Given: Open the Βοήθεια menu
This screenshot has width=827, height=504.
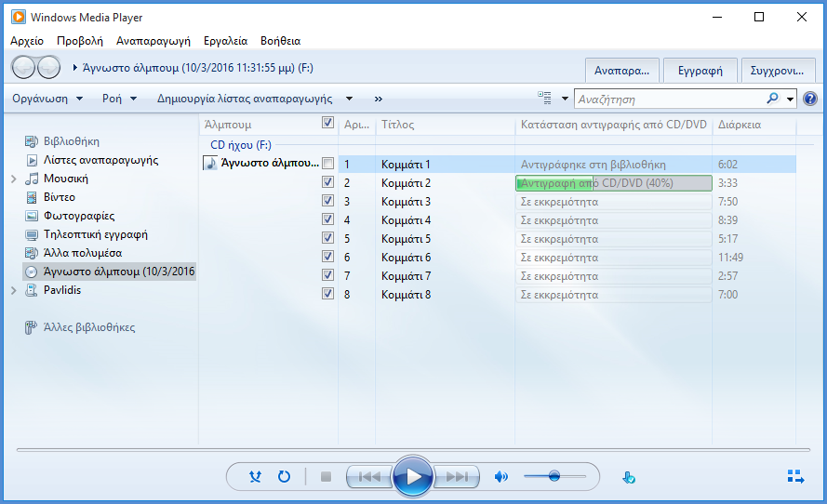Looking at the screenshot, I should click(280, 41).
